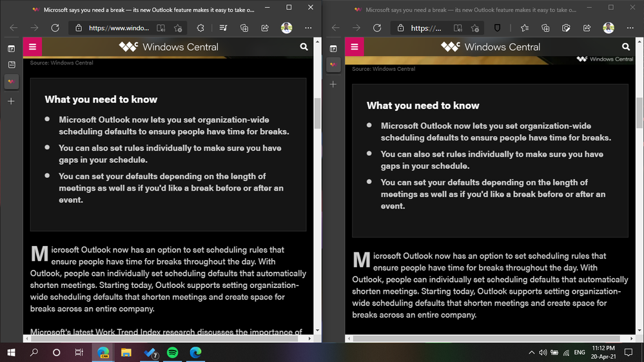Click the right window address bar URL
Image resolution: width=644 pixels, height=362 pixels.
pos(426,28)
